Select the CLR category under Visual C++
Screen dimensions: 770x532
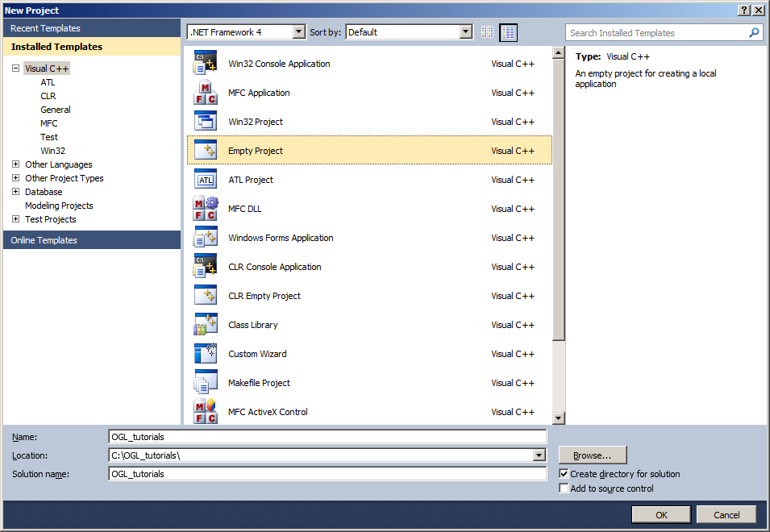click(x=48, y=96)
